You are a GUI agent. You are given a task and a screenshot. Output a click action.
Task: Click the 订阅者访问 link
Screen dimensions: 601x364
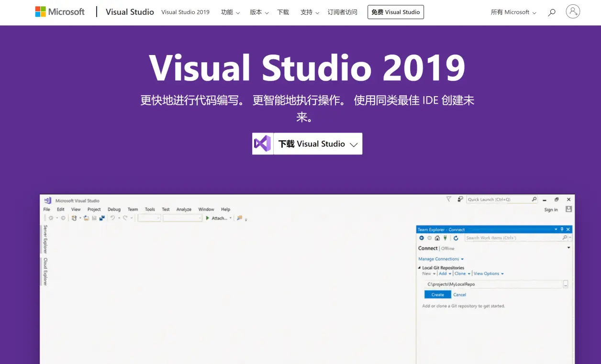point(343,12)
